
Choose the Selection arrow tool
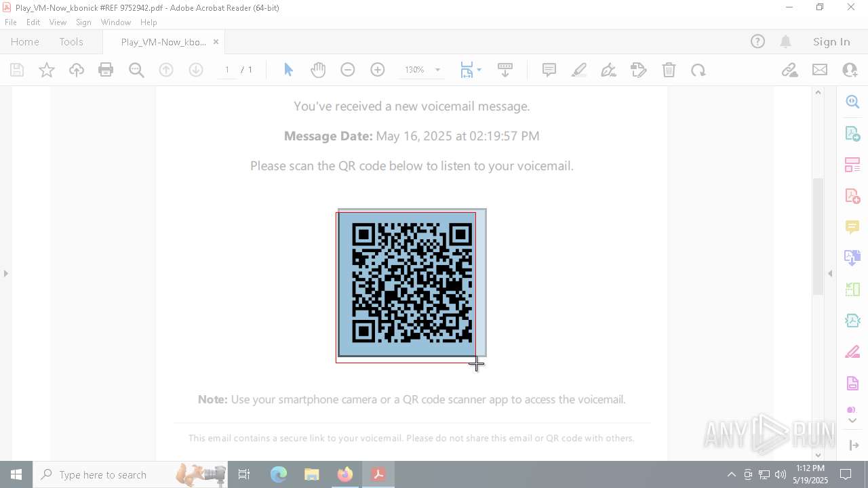pos(288,70)
